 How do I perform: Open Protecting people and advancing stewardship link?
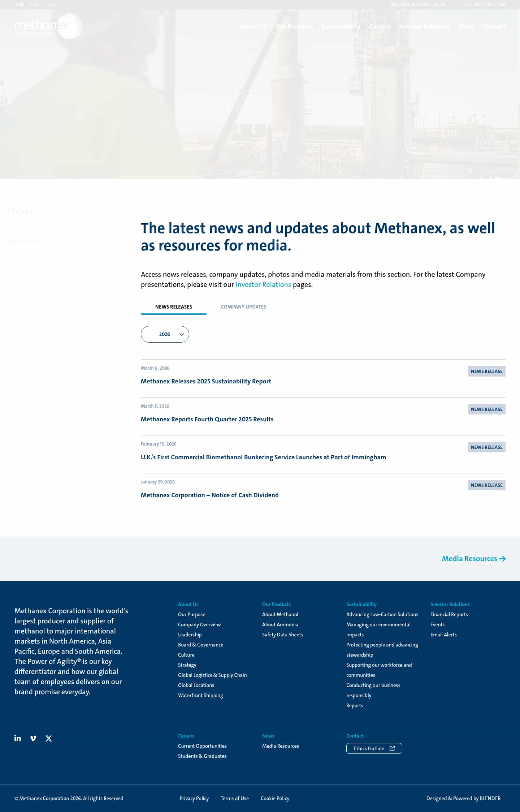tap(382, 650)
